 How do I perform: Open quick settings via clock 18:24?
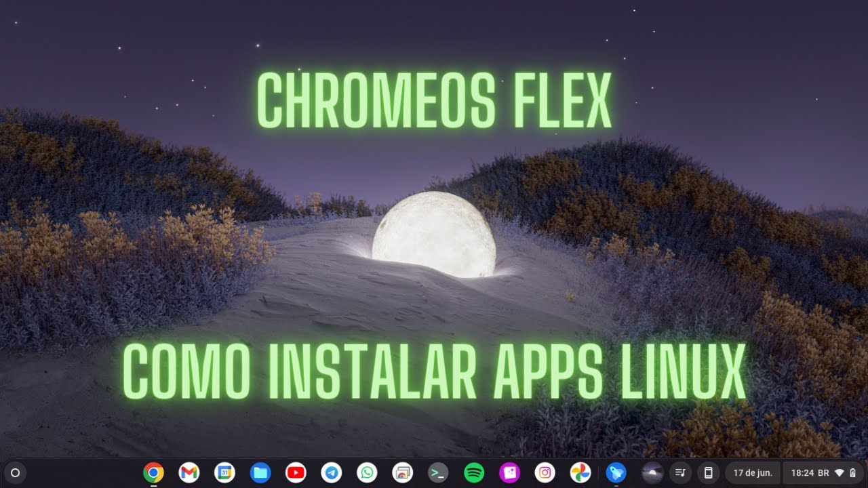tap(802, 472)
